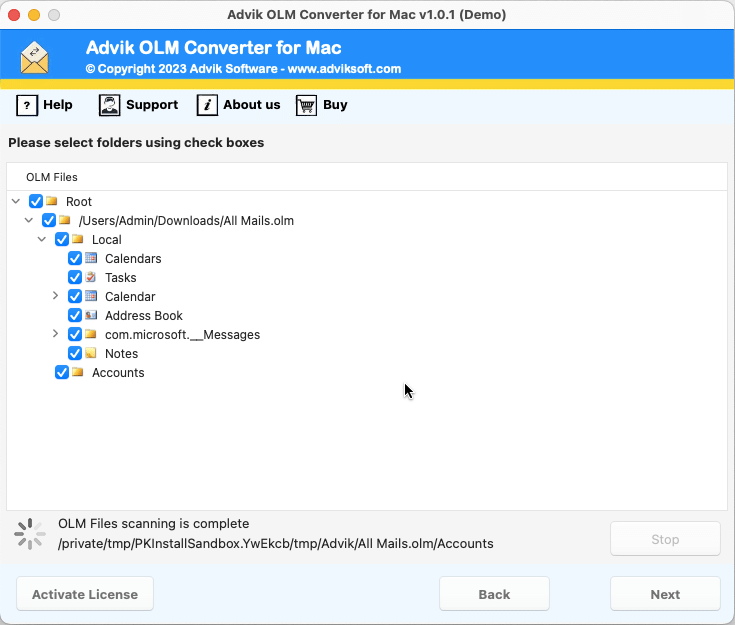Toggle the Address Book checkbox
The width and height of the screenshot is (735, 625).
click(75, 316)
